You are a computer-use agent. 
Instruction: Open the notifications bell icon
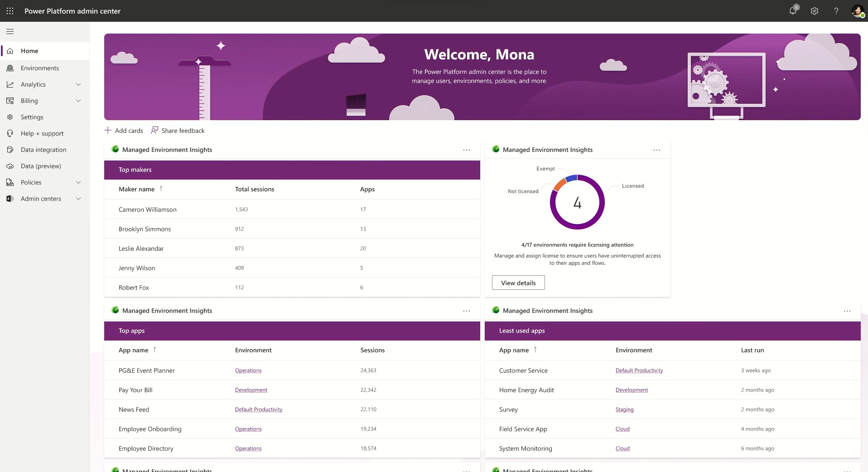click(x=793, y=11)
